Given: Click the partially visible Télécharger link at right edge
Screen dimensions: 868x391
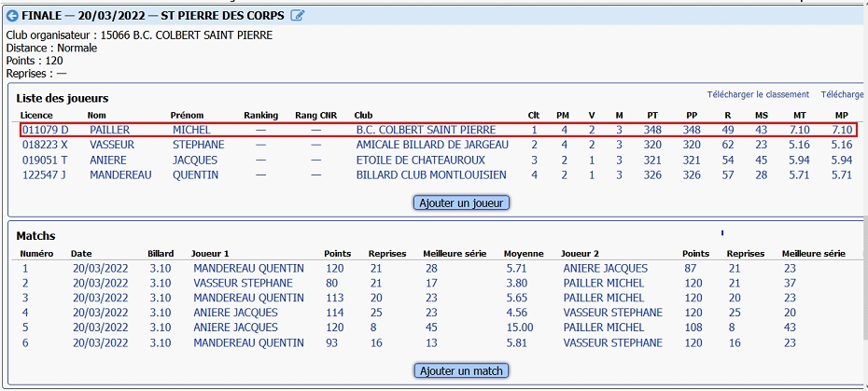Looking at the screenshot, I should click(842, 94).
